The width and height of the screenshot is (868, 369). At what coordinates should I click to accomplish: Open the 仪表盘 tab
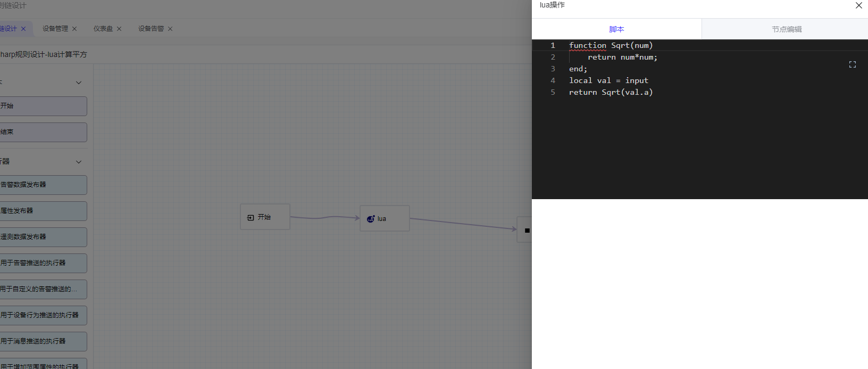tap(103, 29)
